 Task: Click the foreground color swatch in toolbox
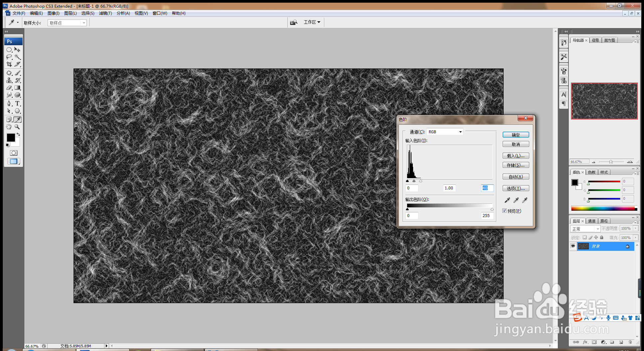11,137
